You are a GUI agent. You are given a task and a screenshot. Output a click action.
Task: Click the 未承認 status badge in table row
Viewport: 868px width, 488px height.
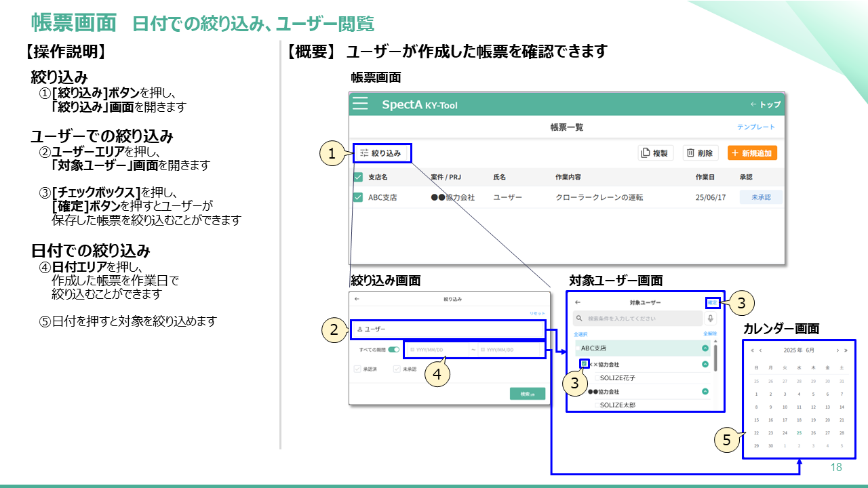[x=760, y=197]
